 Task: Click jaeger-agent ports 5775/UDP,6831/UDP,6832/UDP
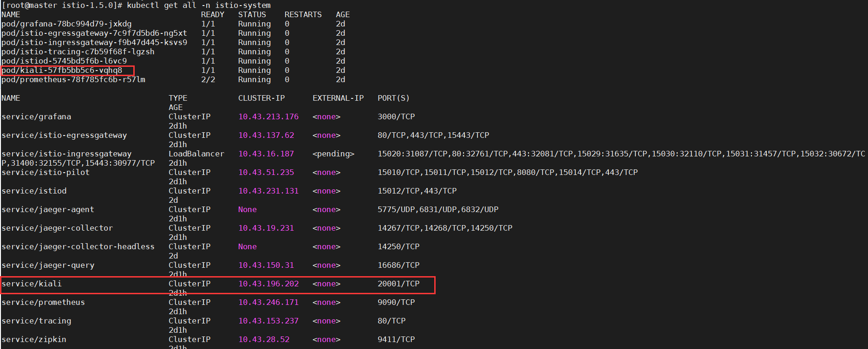point(438,210)
